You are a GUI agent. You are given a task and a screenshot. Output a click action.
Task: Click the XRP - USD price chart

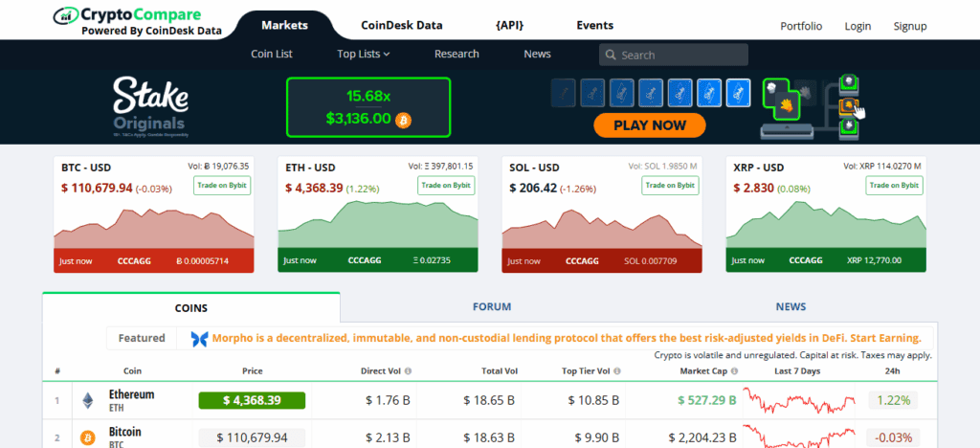point(826,225)
